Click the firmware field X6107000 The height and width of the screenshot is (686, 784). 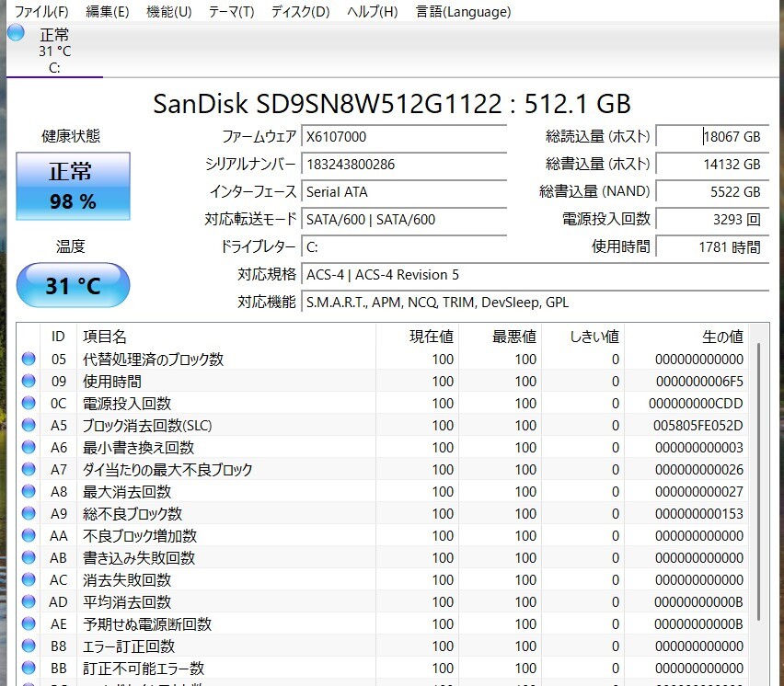pos(405,136)
